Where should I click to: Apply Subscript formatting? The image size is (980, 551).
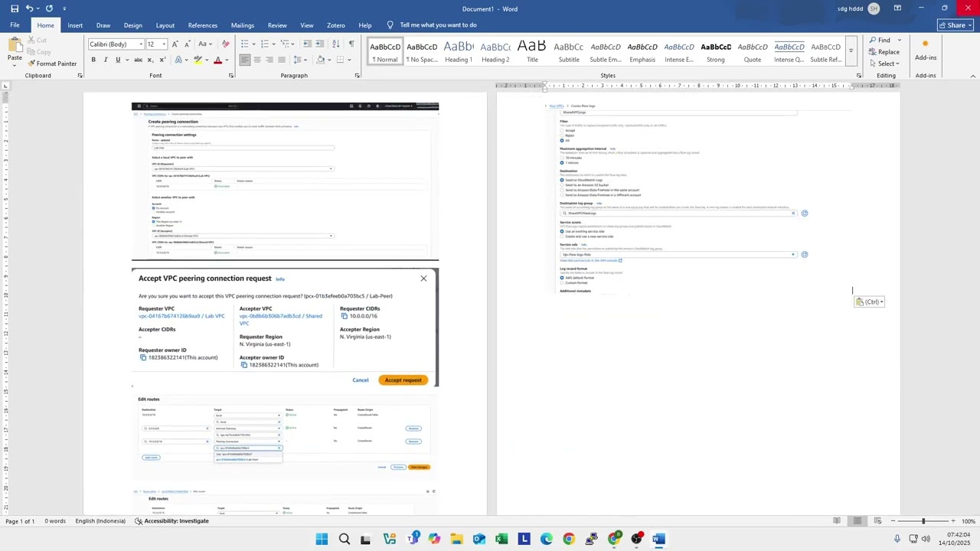coord(150,60)
